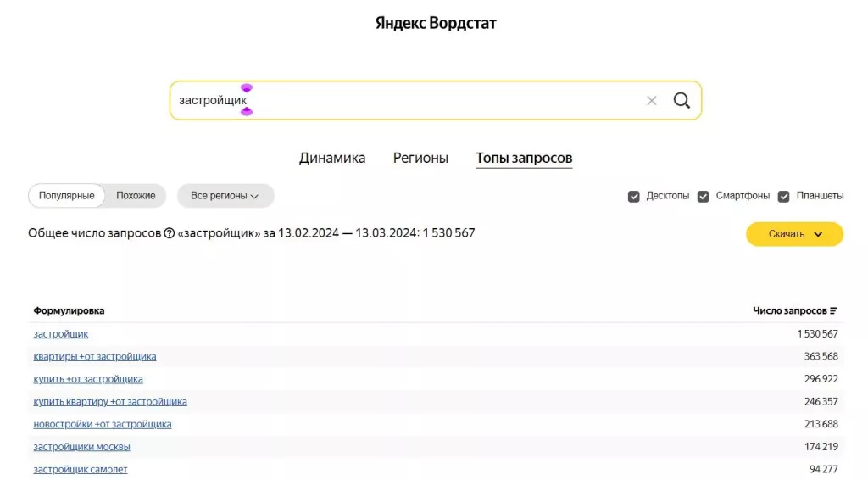The width and height of the screenshot is (868, 480).
Task: Click the Число запросов column header text
Action: (790, 311)
